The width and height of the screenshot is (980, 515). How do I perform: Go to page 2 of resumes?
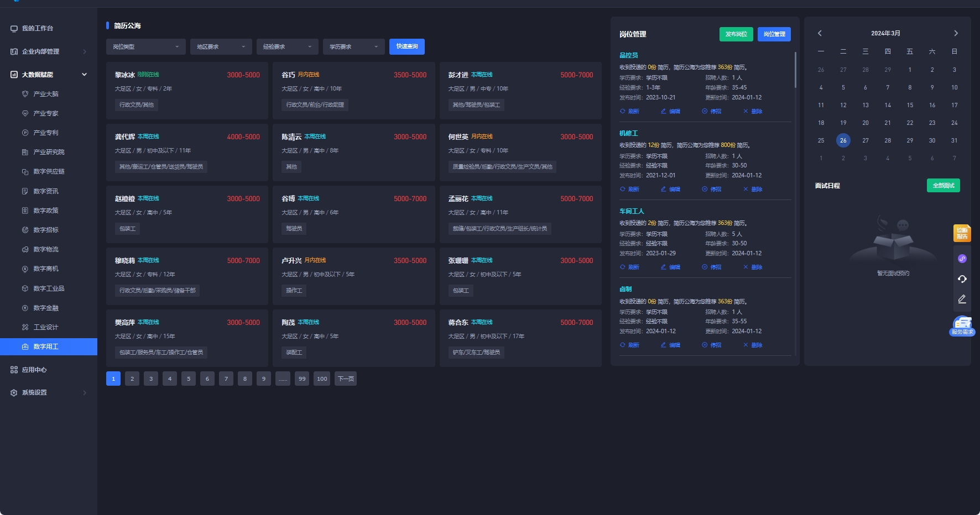click(x=132, y=379)
